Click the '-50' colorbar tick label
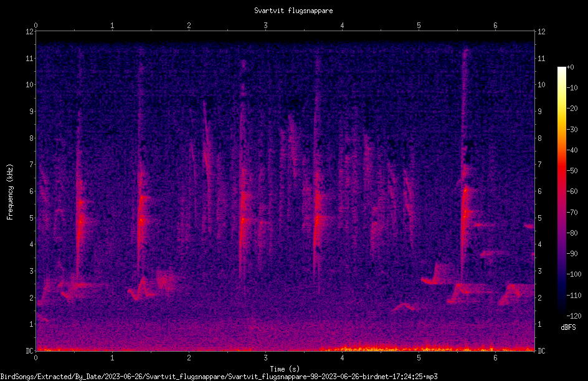Viewport: 588px width, 381px height. 572,171
